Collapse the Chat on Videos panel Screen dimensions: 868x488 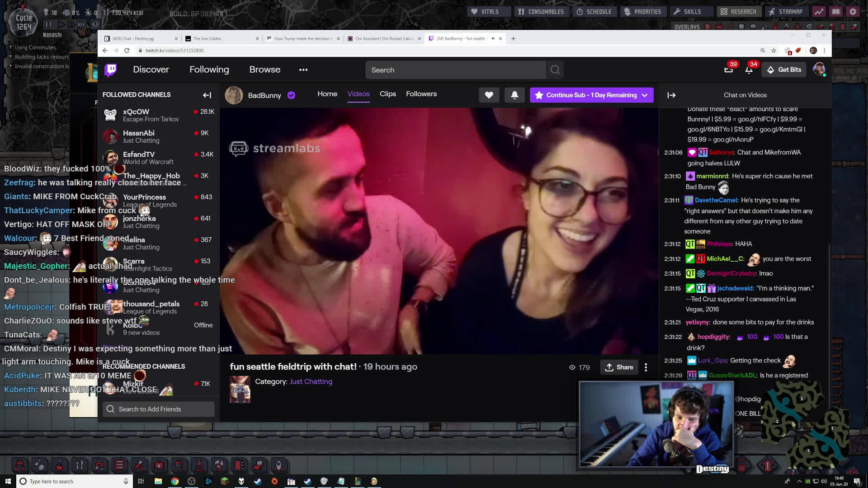[671, 95]
